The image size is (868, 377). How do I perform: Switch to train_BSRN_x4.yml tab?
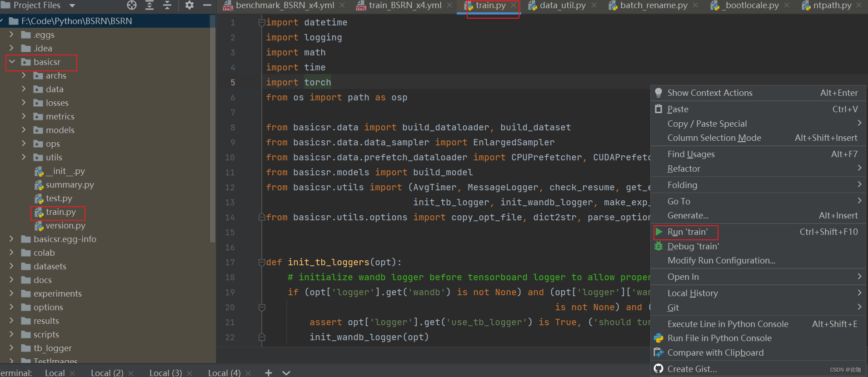pyautogui.click(x=405, y=5)
